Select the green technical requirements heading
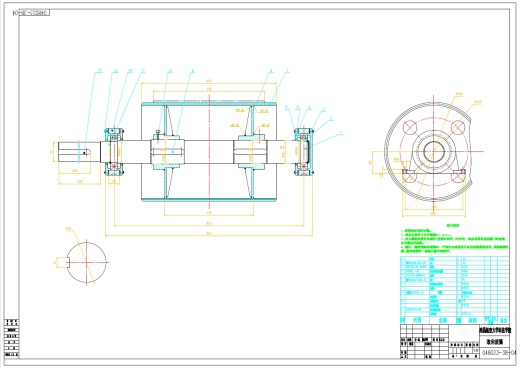520x368 pixels. pos(453,225)
